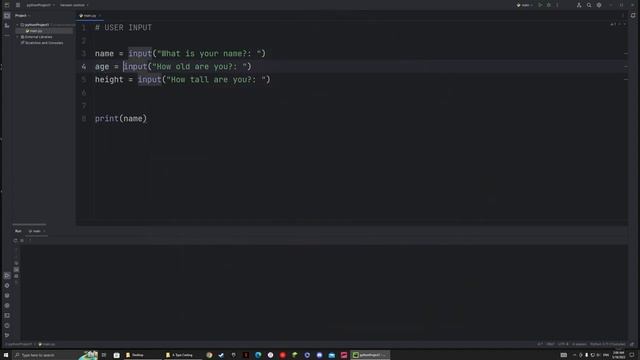Click the height input code line

(x=182, y=80)
